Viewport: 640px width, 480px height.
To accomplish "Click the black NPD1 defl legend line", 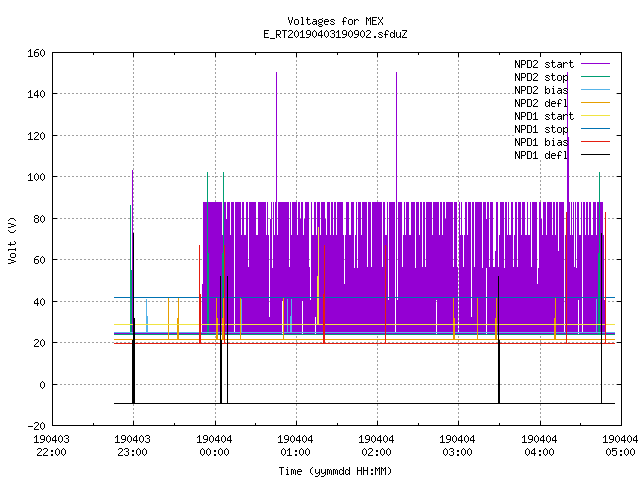I will pyautogui.click(x=595, y=155).
